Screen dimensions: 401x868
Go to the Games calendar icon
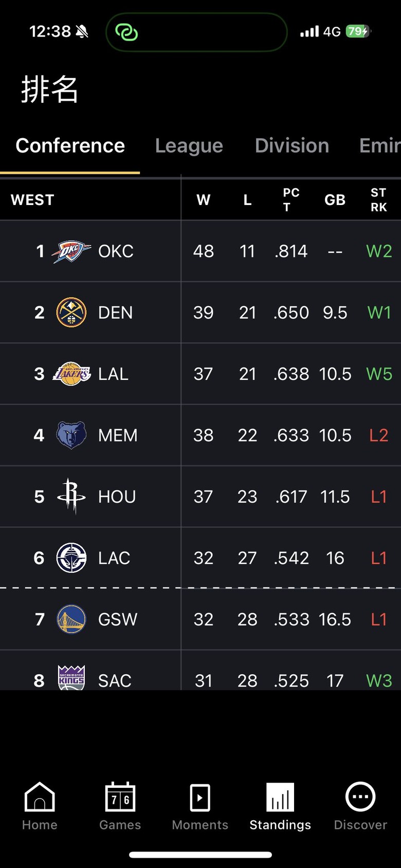[x=120, y=797]
